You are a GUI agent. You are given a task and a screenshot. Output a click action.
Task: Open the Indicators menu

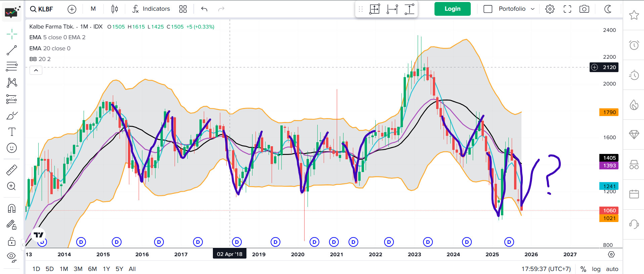tap(151, 9)
